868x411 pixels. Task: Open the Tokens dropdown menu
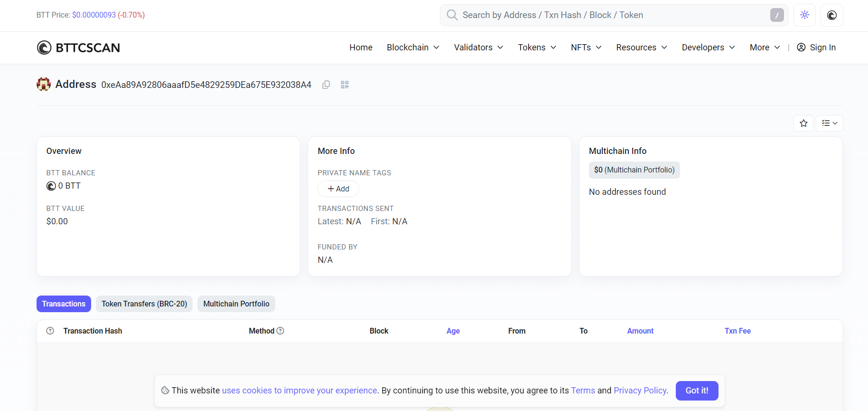(x=537, y=48)
